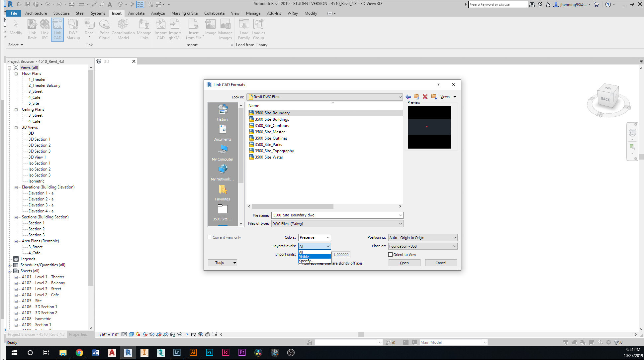Viewport: 644px width, 360px height.
Task: Open the Manage ribbon tab
Action: point(253,13)
